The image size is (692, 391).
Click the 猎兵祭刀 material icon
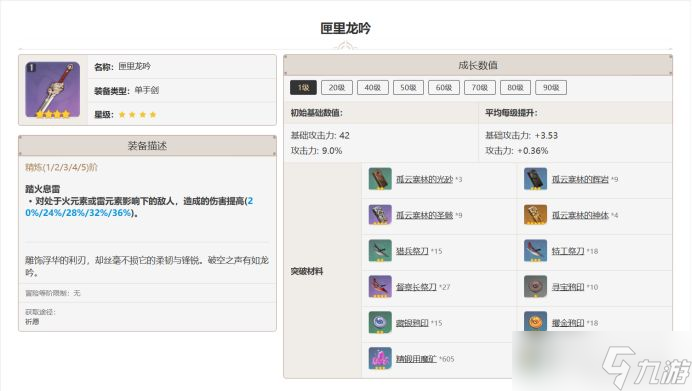coord(380,251)
